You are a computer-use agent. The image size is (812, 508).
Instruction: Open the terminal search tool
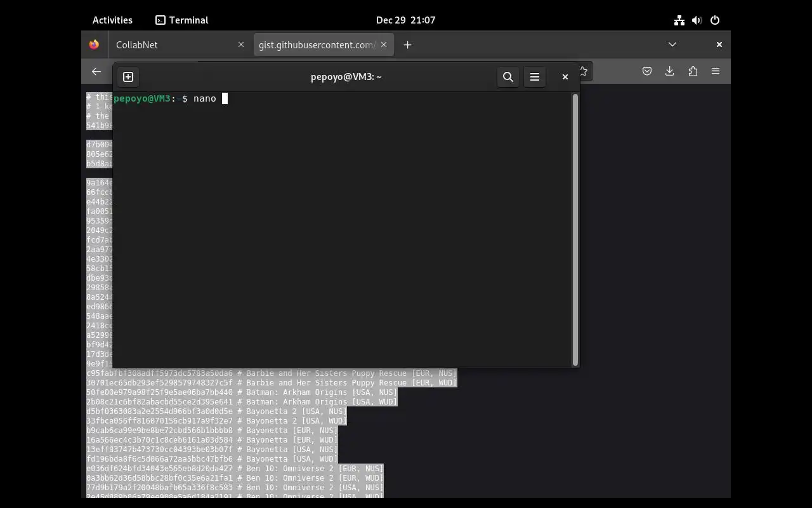508,77
